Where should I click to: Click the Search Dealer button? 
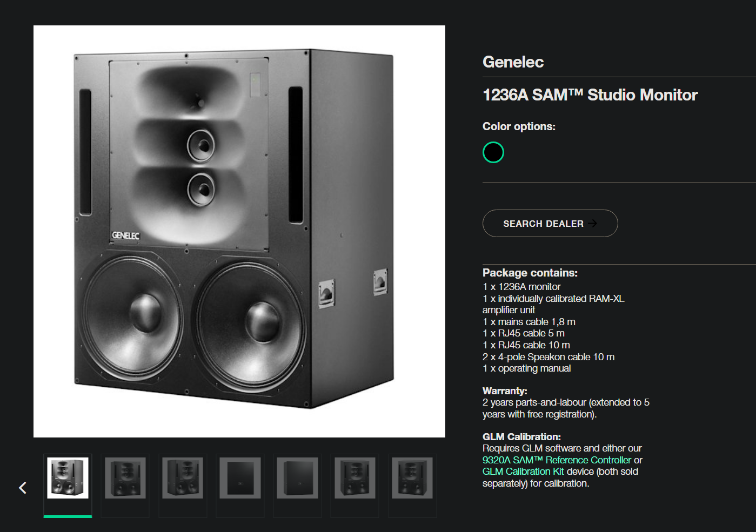tap(550, 223)
